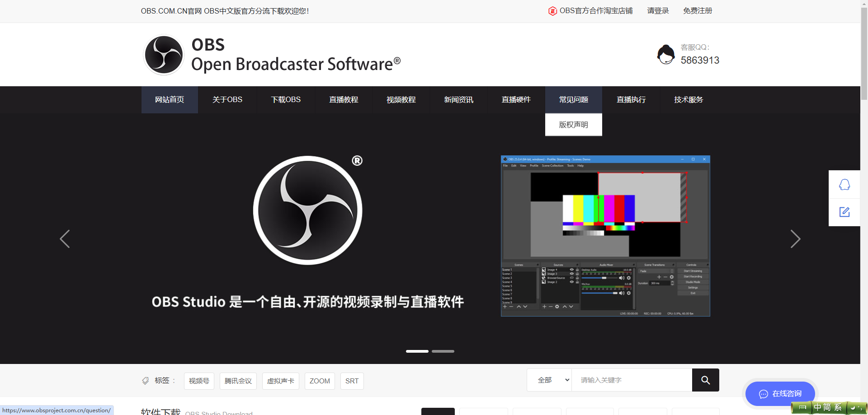Select the SRT tag
Viewport: 868px width, 415px height.
click(352, 381)
